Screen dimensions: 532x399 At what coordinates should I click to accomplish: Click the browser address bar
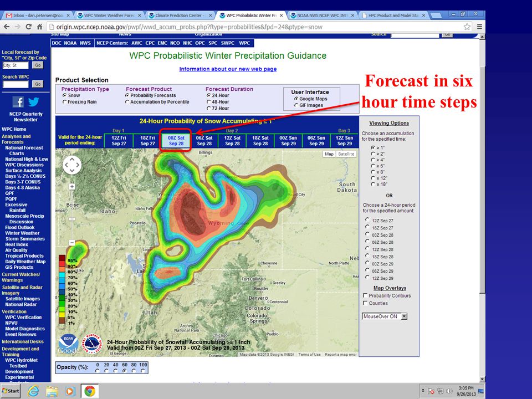coord(254,27)
